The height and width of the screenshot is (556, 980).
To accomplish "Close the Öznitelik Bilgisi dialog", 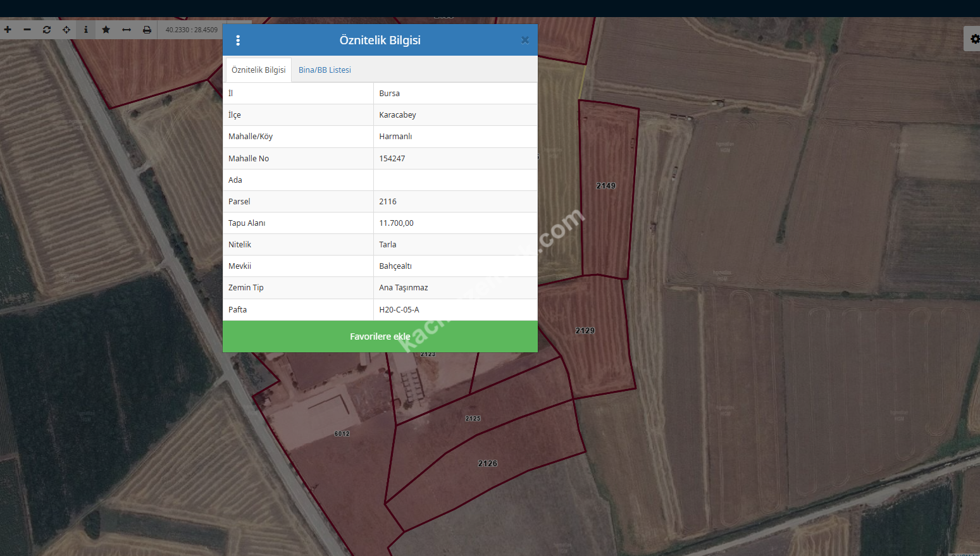I will tap(524, 40).
